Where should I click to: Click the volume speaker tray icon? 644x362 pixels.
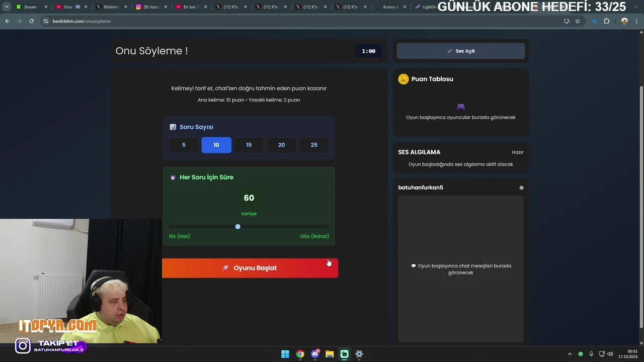coord(610,354)
